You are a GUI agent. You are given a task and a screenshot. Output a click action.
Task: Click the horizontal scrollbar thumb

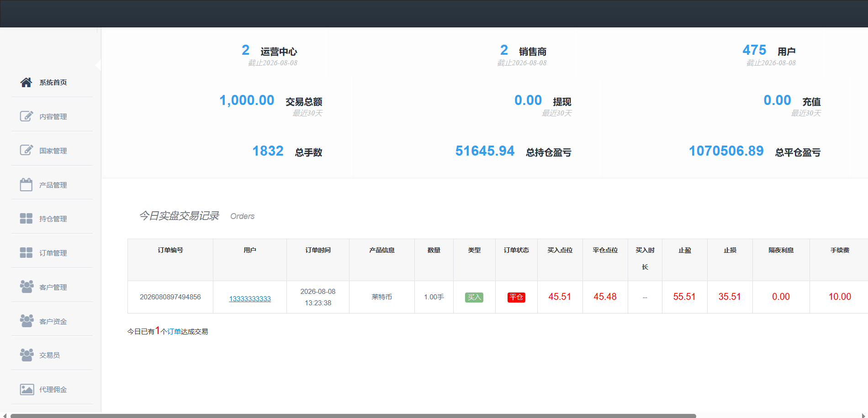[x=353, y=416]
